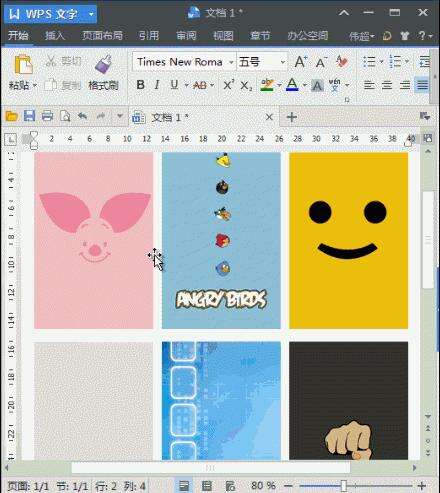Toggle justify alignment
The image size is (440, 493).
pos(422,85)
